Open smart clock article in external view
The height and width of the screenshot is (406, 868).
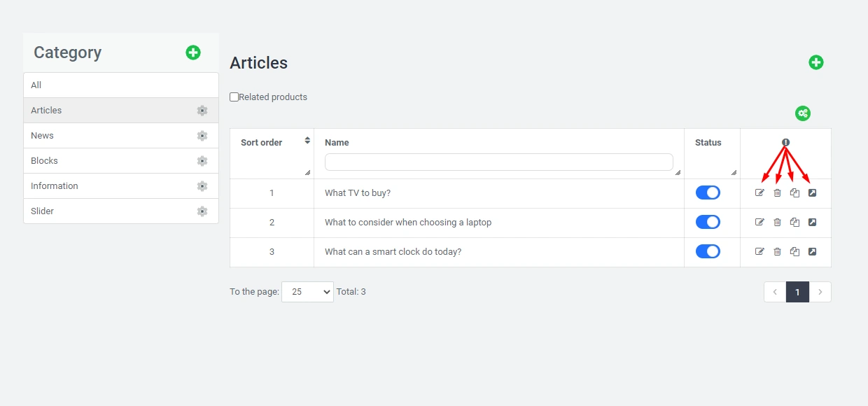click(812, 252)
